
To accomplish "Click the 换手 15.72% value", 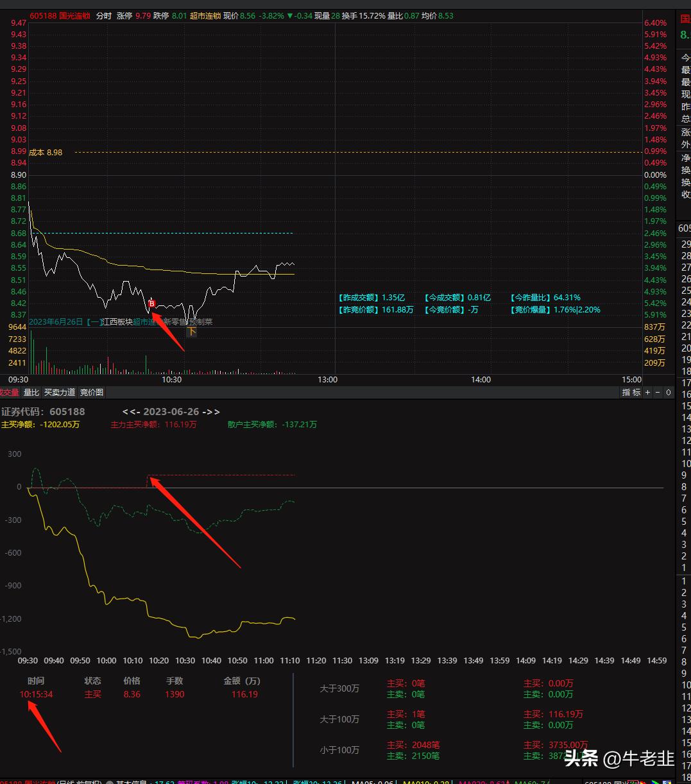I will [x=363, y=15].
